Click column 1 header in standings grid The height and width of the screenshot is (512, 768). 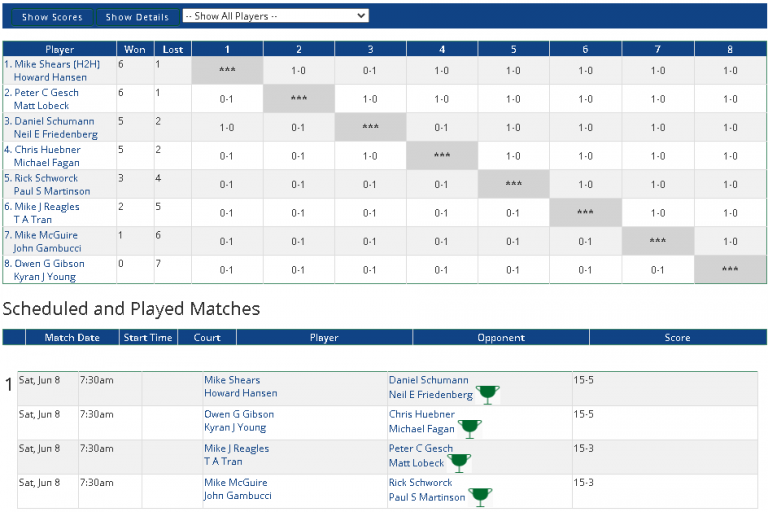(x=227, y=49)
